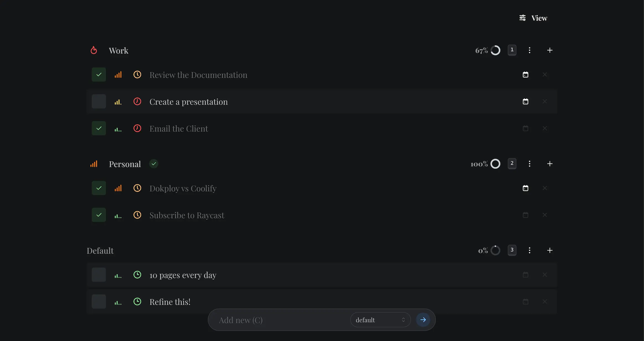Screen dimensions: 644x341
Task: Check the Create a presentation checkbox
Action: pos(99,101)
